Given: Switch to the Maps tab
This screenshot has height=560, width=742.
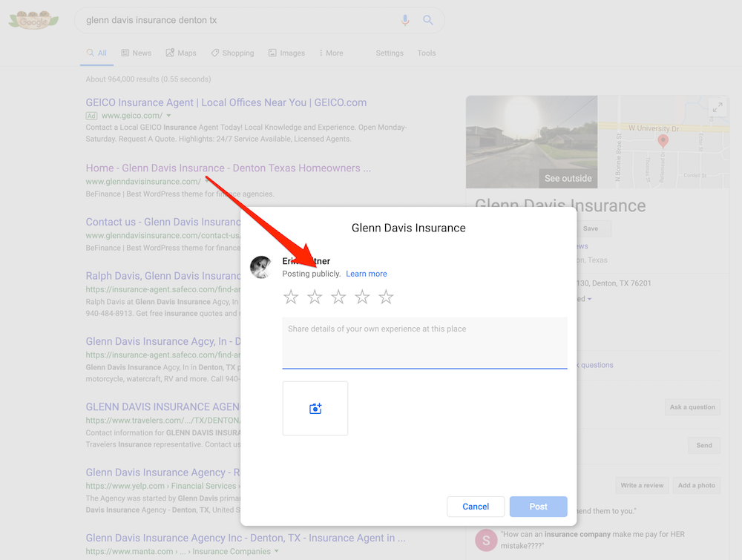Looking at the screenshot, I should [x=181, y=53].
